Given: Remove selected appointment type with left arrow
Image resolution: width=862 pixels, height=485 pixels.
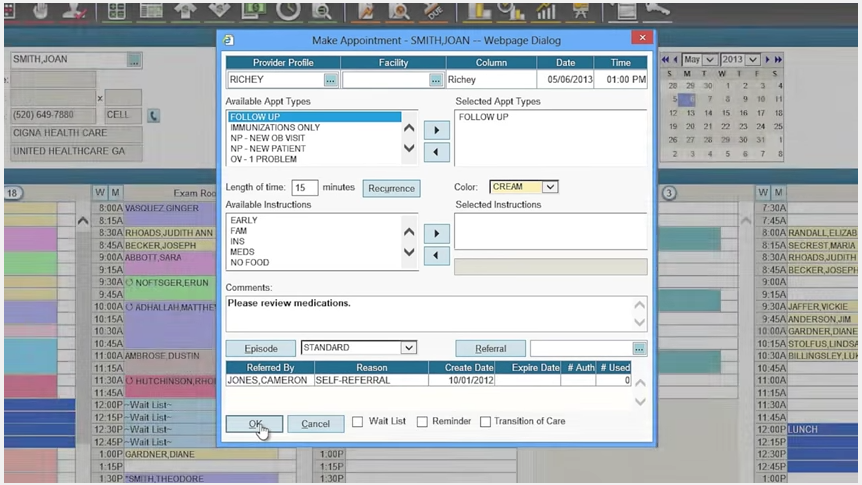Looking at the screenshot, I should tap(436, 152).
